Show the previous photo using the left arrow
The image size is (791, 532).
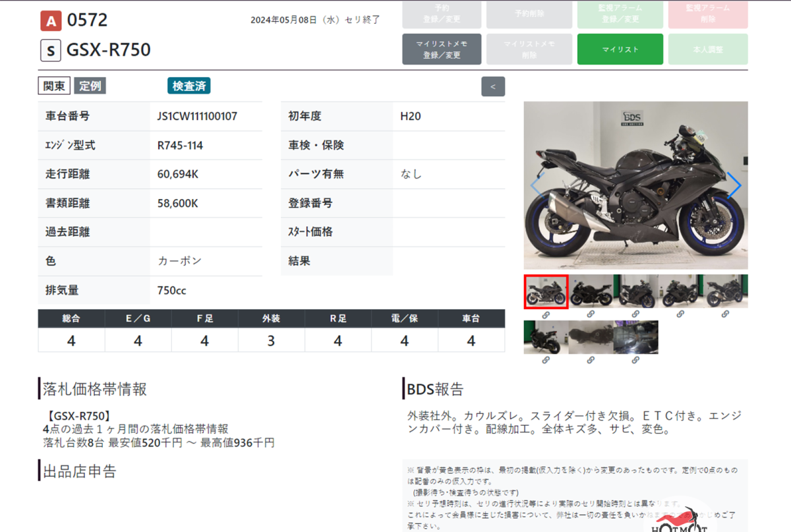(x=537, y=185)
